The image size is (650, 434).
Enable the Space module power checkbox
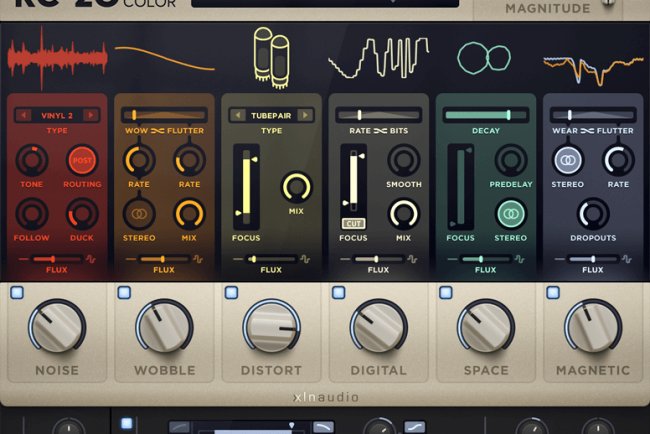pos(446,293)
